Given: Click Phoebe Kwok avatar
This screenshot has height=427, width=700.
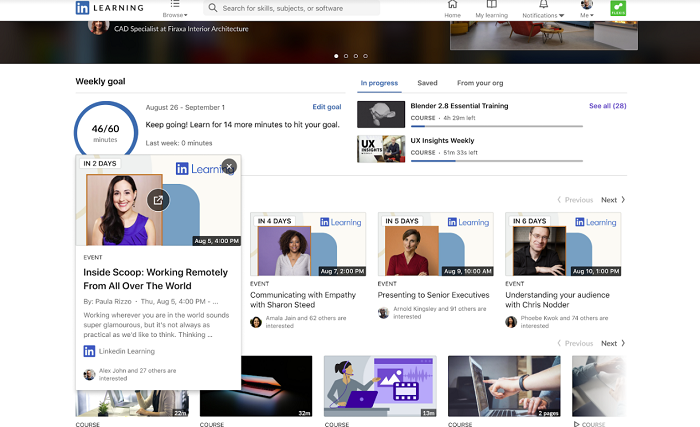Looking at the screenshot, I should 511,322.
